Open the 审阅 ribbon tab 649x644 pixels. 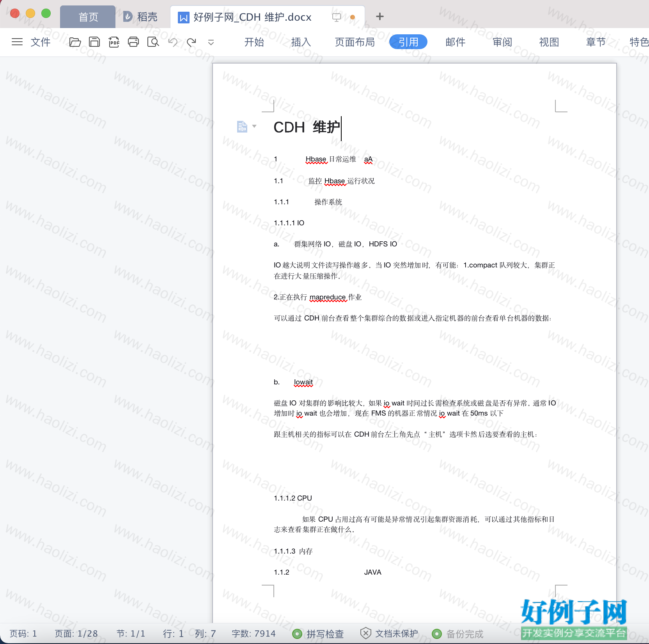pos(502,42)
